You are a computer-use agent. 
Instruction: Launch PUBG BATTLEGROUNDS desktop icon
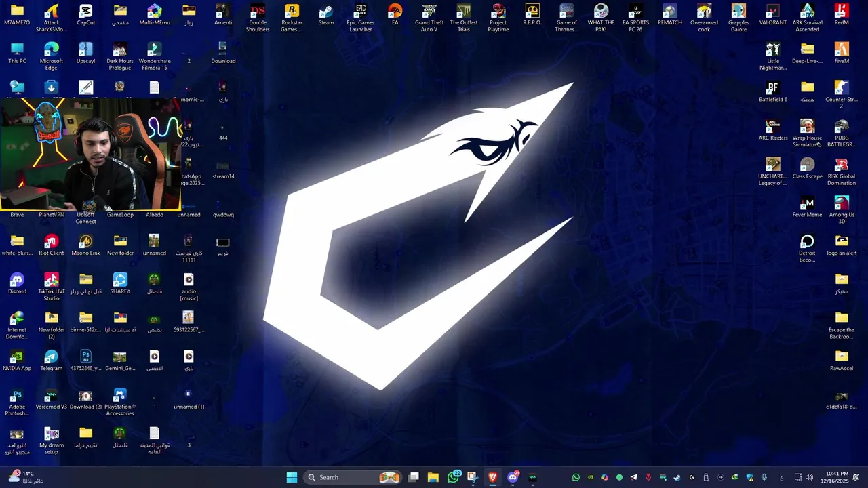(842, 133)
